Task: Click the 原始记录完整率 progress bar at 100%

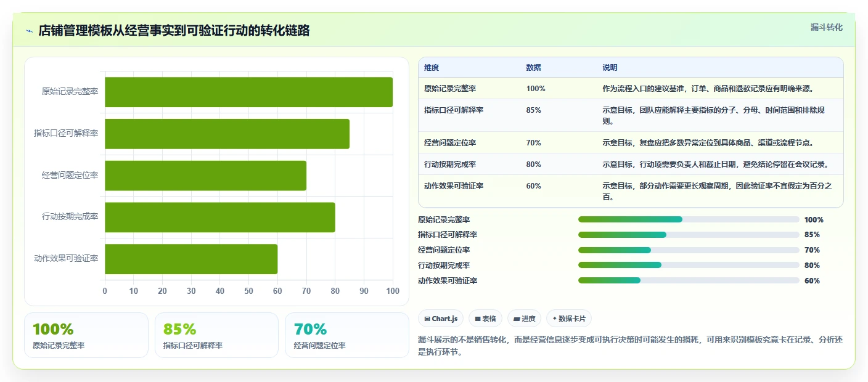Action: (689, 219)
